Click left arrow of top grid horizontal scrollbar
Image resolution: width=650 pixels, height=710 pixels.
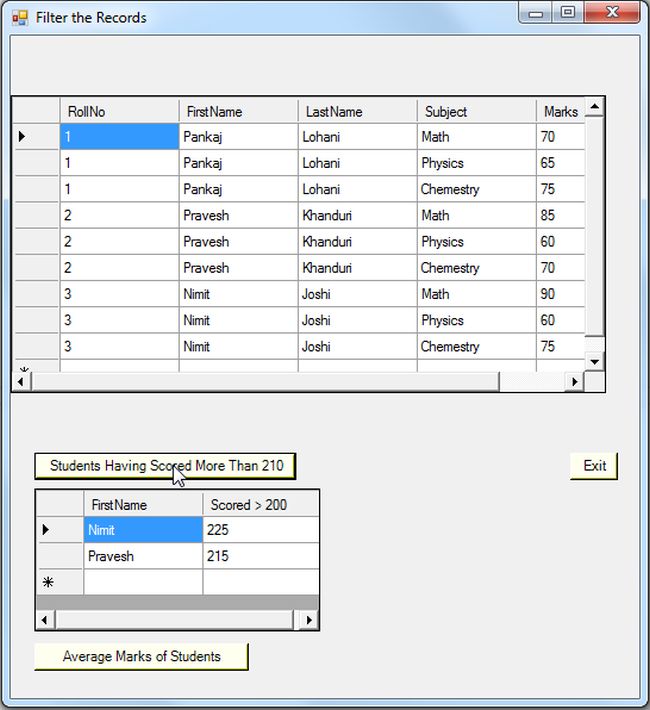21,382
